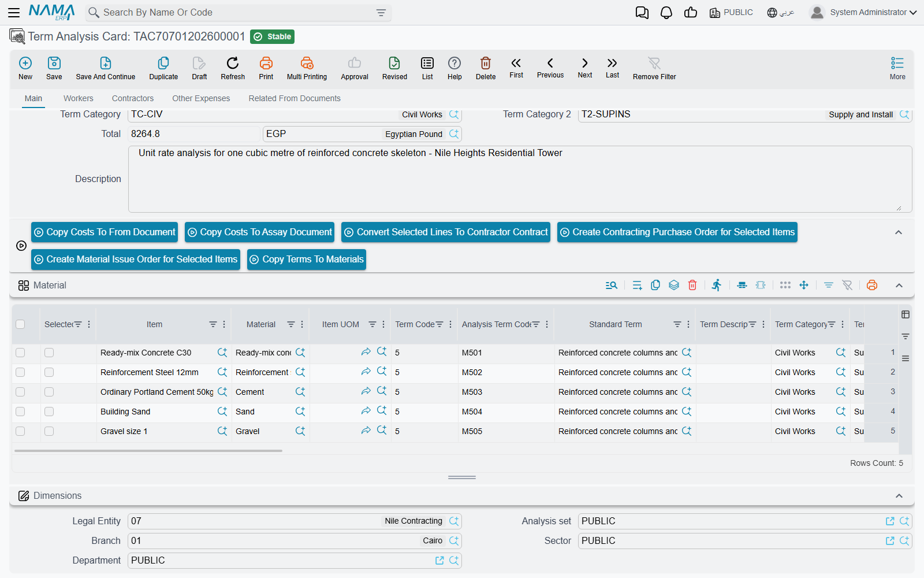Tick row checkbox for Gravel size 1
The width and height of the screenshot is (924, 578).
point(20,431)
